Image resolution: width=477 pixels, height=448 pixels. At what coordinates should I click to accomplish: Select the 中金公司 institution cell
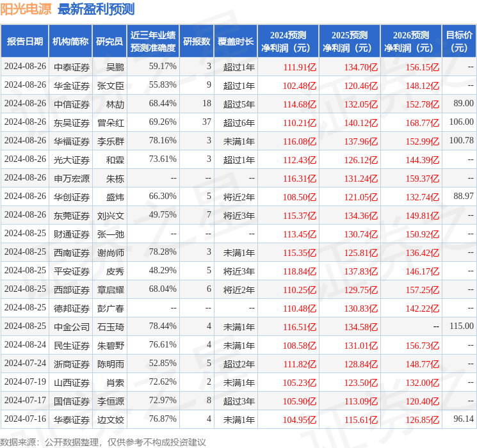click(72, 326)
